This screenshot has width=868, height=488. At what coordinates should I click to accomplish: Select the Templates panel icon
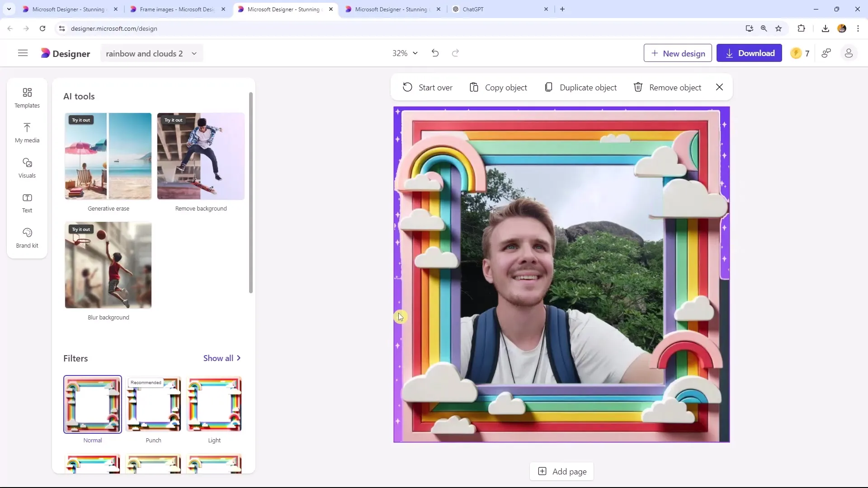[27, 97]
